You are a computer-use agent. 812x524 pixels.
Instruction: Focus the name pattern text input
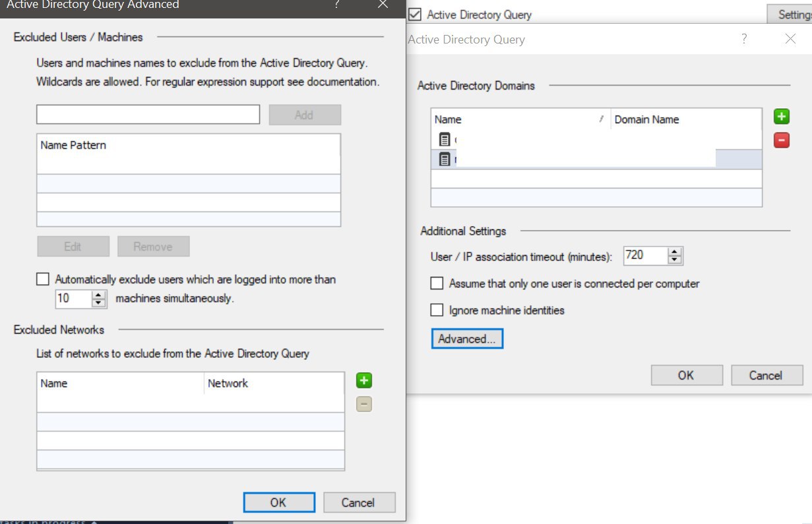tap(148, 114)
